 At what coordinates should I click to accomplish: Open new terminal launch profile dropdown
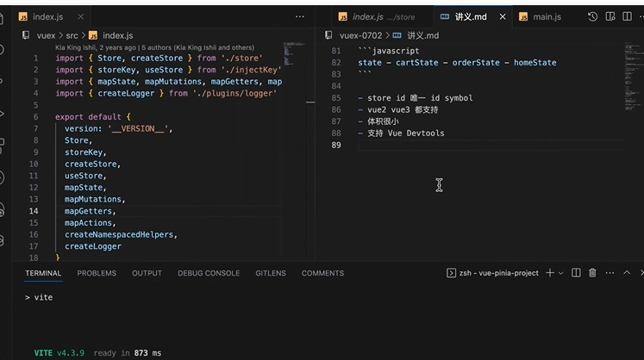pyautogui.click(x=560, y=273)
